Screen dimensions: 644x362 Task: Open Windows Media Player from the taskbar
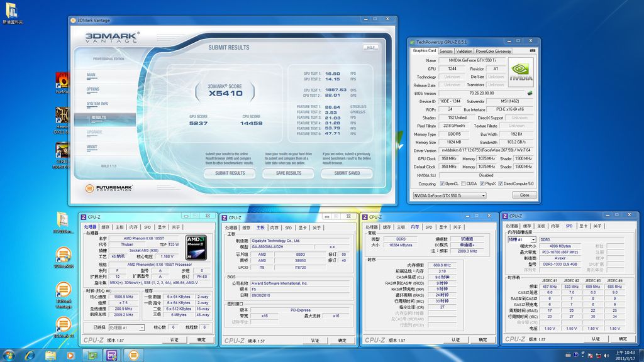click(x=70, y=355)
